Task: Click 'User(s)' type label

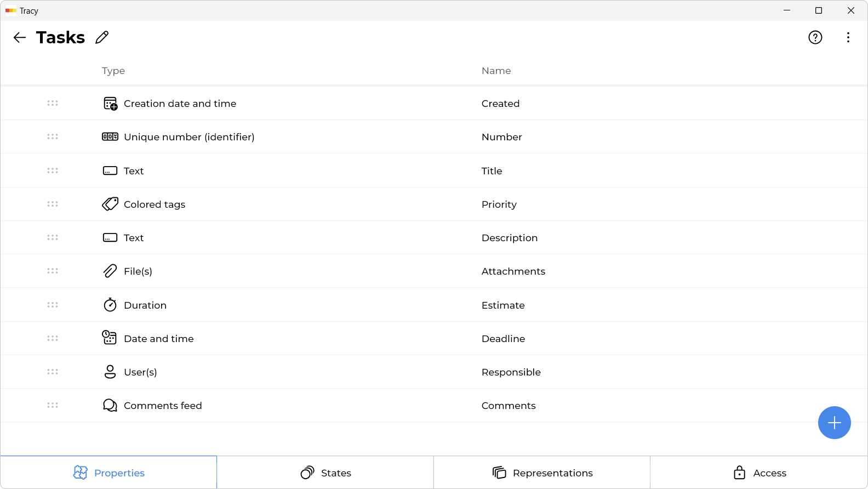Action: click(x=140, y=372)
